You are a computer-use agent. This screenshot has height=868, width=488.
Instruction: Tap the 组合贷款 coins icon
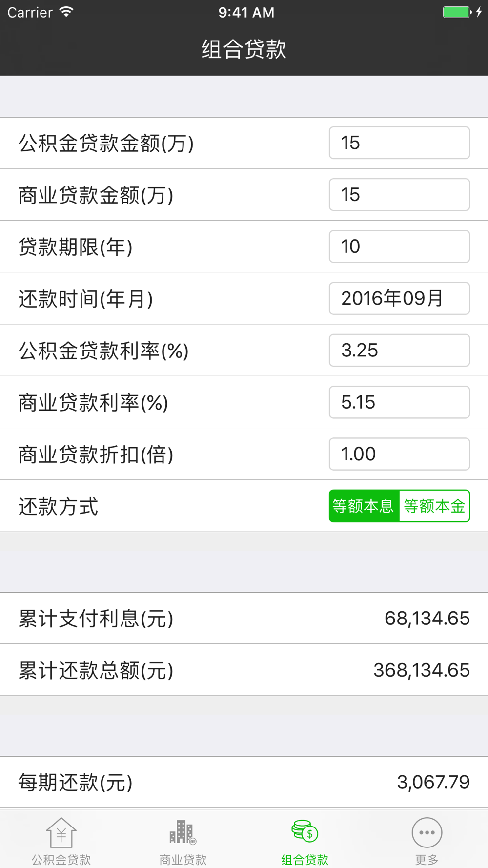(x=305, y=831)
